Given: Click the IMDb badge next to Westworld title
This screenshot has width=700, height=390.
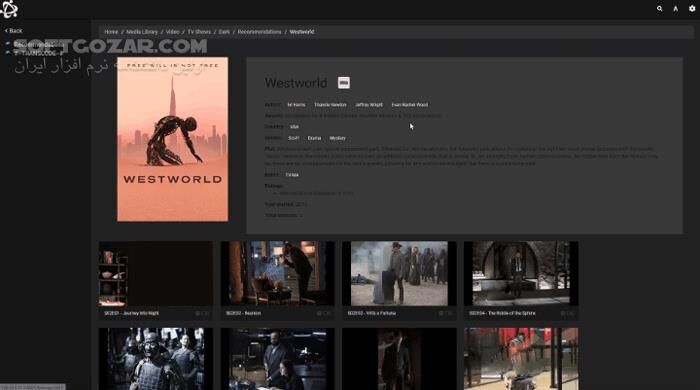Looking at the screenshot, I should tap(344, 83).
